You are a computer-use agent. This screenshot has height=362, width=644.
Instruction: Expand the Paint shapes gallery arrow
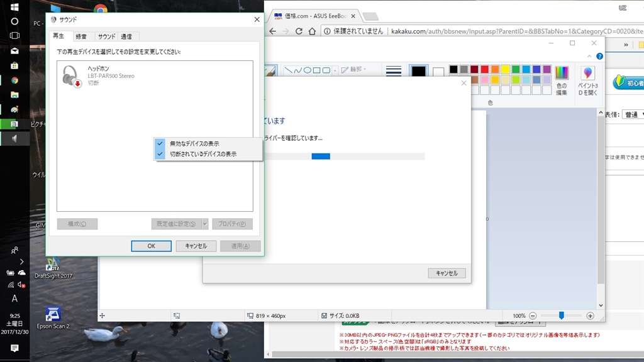[335, 70]
